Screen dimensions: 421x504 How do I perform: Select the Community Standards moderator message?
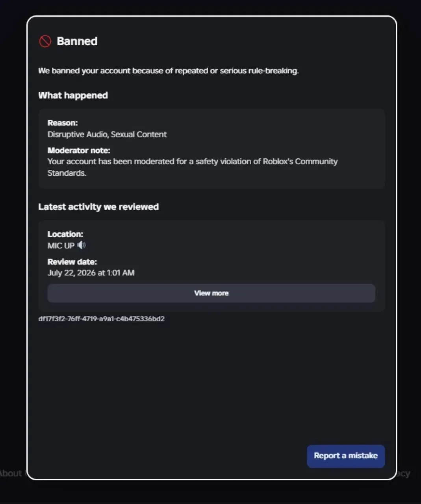tap(193, 167)
